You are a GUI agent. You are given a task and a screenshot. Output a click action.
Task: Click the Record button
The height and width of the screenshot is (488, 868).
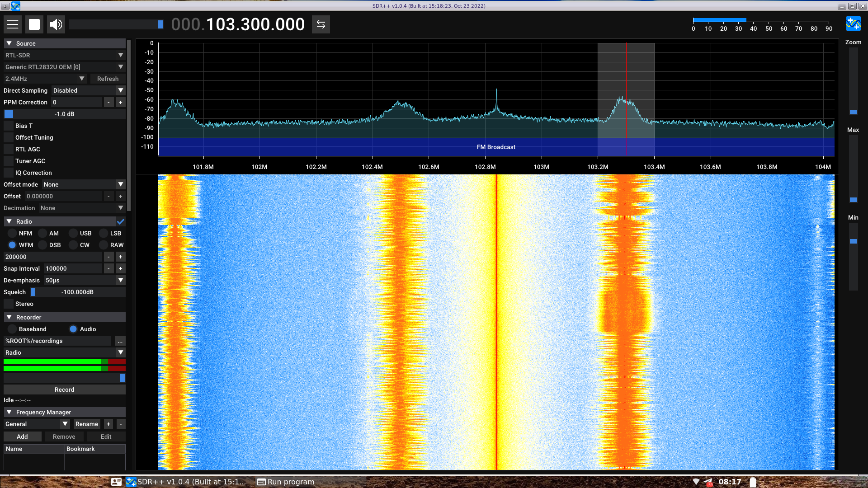[65, 390]
